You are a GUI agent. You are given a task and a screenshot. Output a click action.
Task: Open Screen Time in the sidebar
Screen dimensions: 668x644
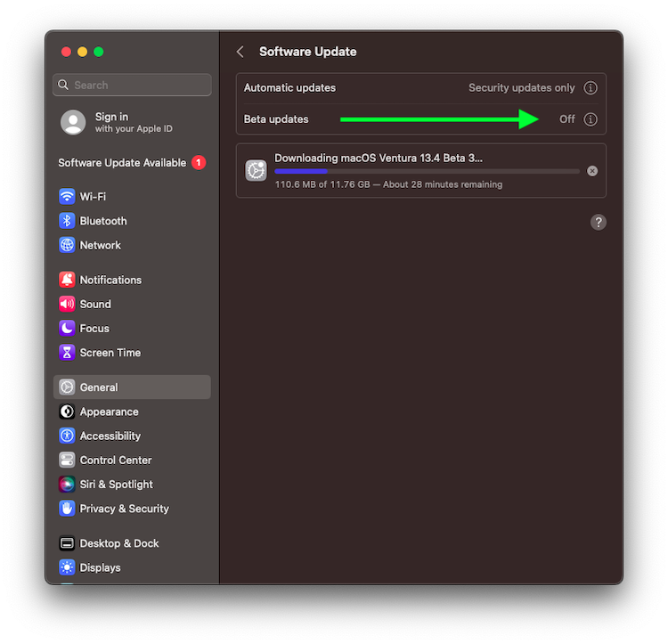click(132, 352)
